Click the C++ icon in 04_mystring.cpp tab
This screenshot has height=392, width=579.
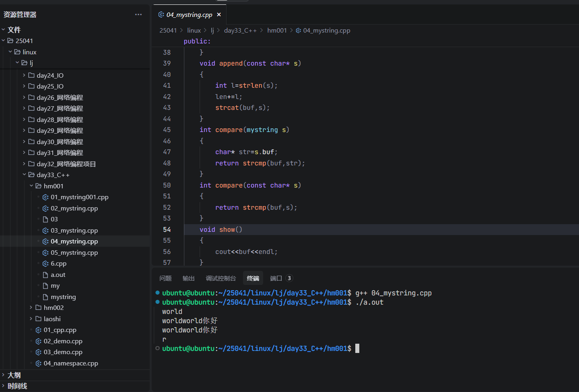tap(161, 14)
